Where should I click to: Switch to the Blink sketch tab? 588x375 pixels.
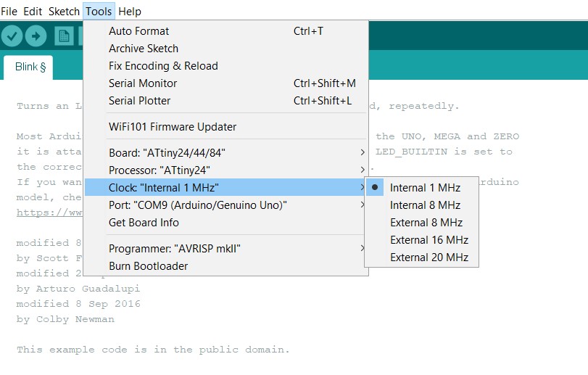pyautogui.click(x=30, y=67)
